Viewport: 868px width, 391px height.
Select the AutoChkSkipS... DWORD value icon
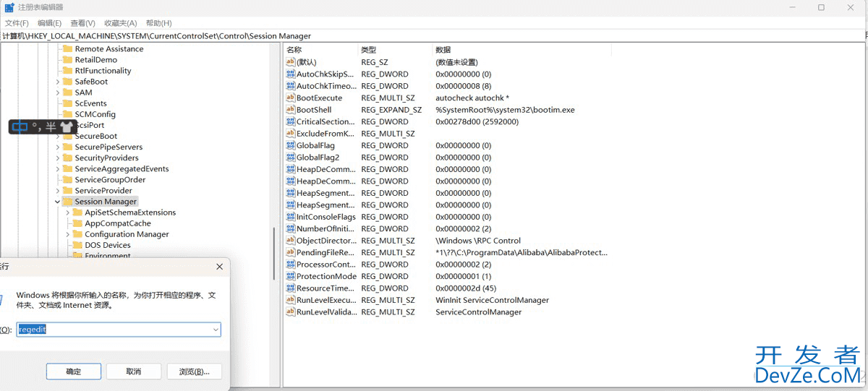point(291,74)
